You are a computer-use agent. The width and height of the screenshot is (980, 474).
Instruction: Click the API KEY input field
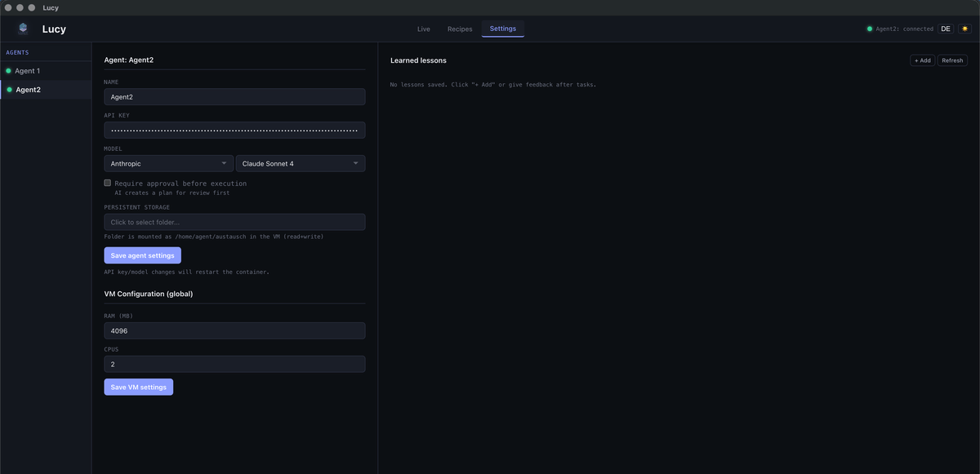(234, 130)
